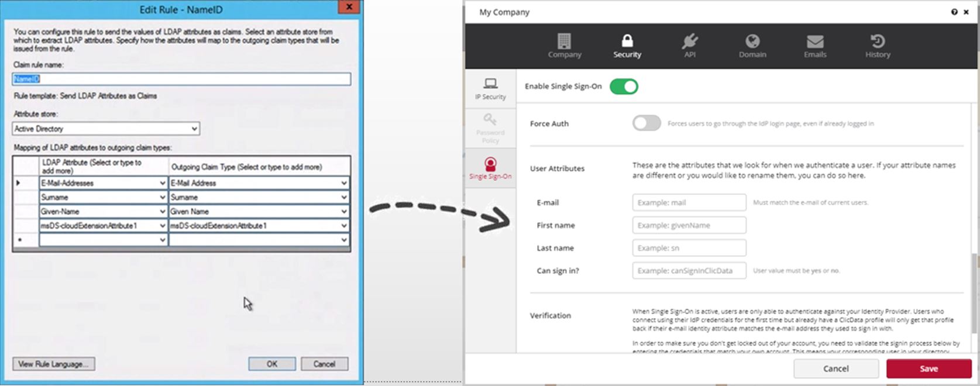Expand the Given Name outgoing claim dropdown
The image size is (980, 386).
344,212
